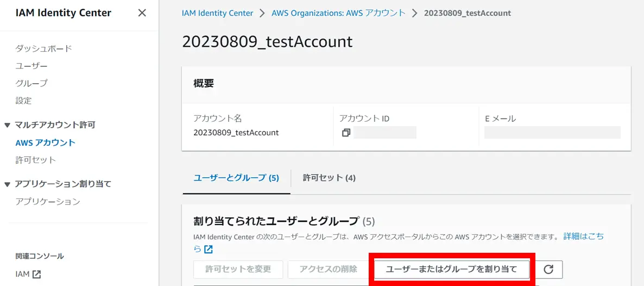Refresh the assigned users and groups list
Screen dimensions: 644x286
[x=548, y=270]
